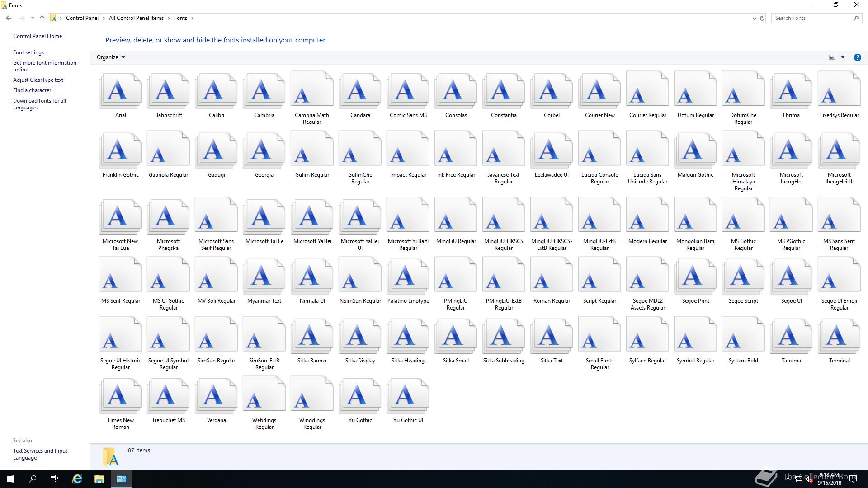868x488 pixels.
Task: Click the search magnifier in Search Fonts
Action: [856, 18]
